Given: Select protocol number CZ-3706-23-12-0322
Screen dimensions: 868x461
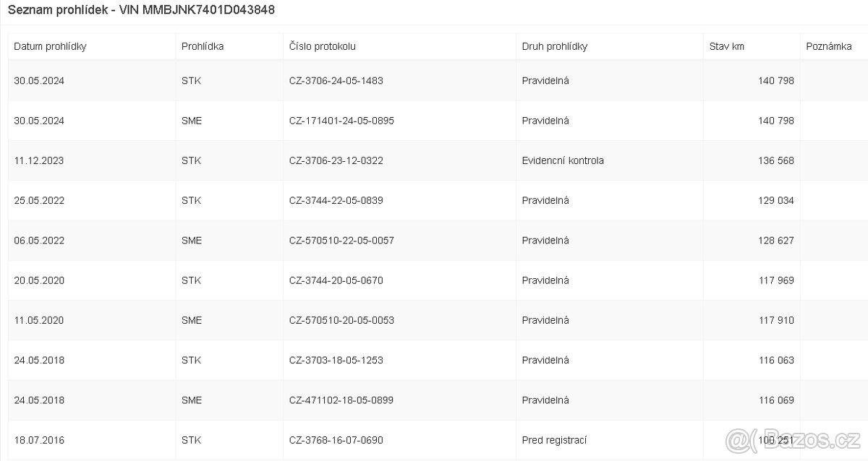Looking at the screenshot, I should coord(336,160).
